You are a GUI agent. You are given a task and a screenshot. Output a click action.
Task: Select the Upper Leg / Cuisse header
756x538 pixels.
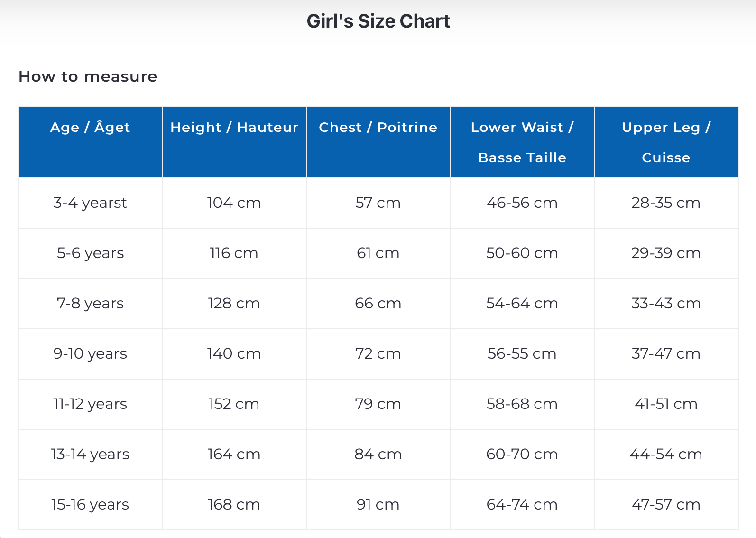tap(666, 142)
